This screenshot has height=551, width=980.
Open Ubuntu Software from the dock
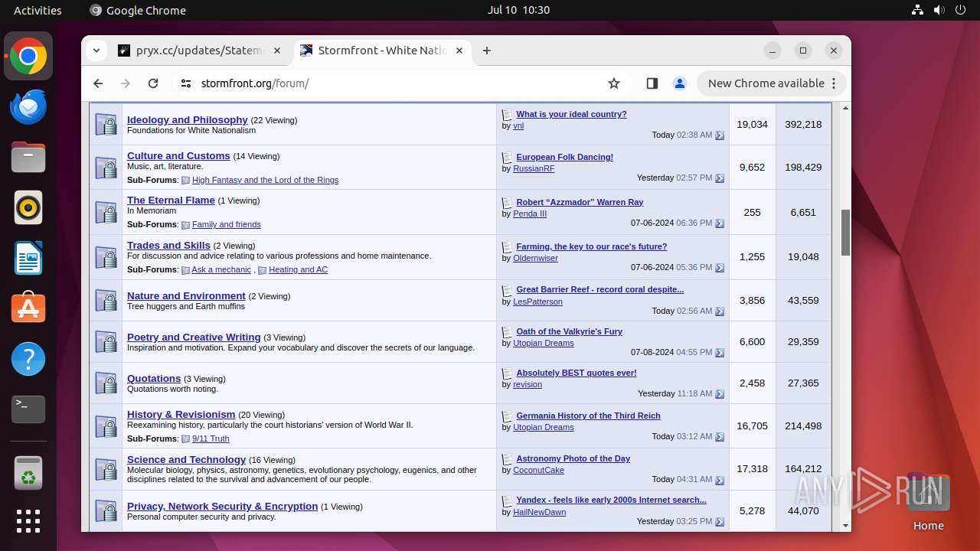(28, 308)
